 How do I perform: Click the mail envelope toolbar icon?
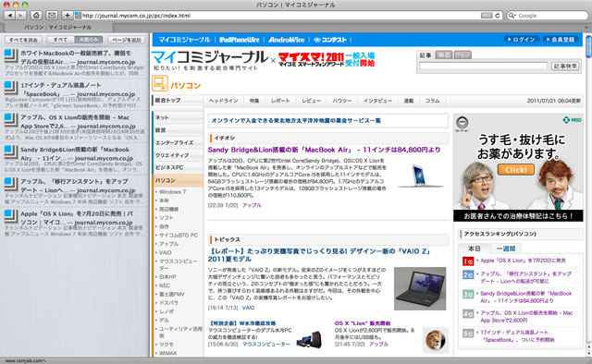52,16
